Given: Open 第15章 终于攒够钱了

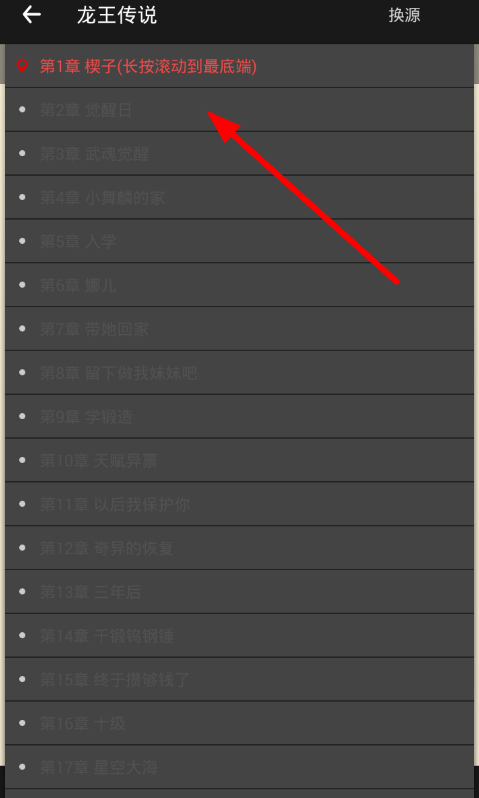Looking at the screenshot, I should tap(240, 679).
